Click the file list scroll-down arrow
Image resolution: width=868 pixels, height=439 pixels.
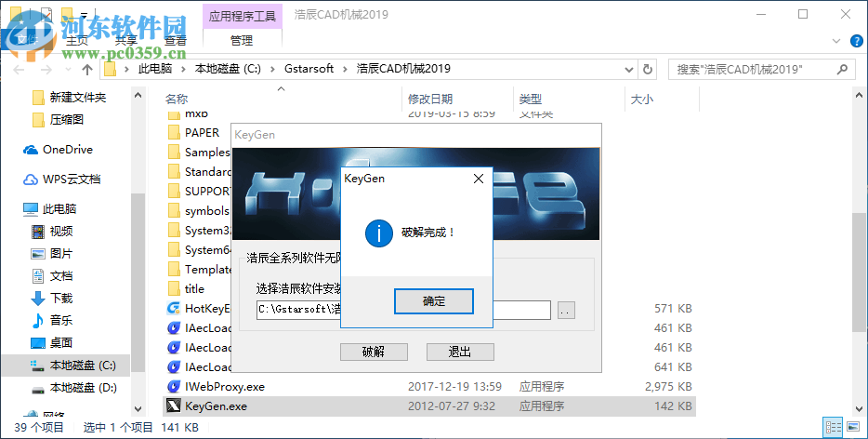pyautogui.click(x=859, y=409)
